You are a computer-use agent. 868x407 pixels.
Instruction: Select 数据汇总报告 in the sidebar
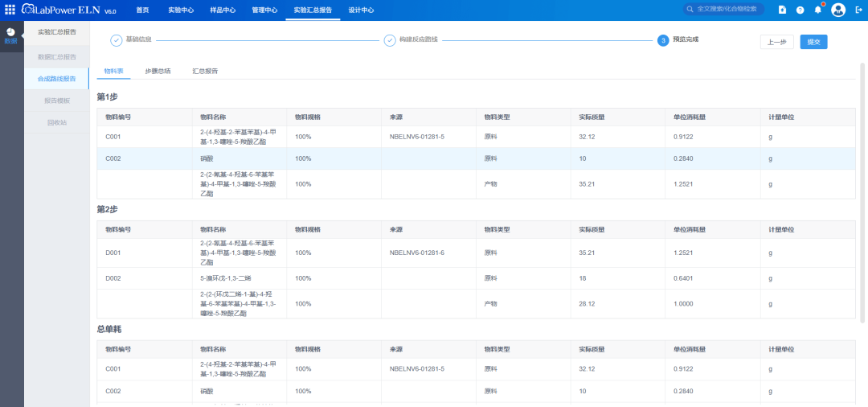(x=57, y=56)
